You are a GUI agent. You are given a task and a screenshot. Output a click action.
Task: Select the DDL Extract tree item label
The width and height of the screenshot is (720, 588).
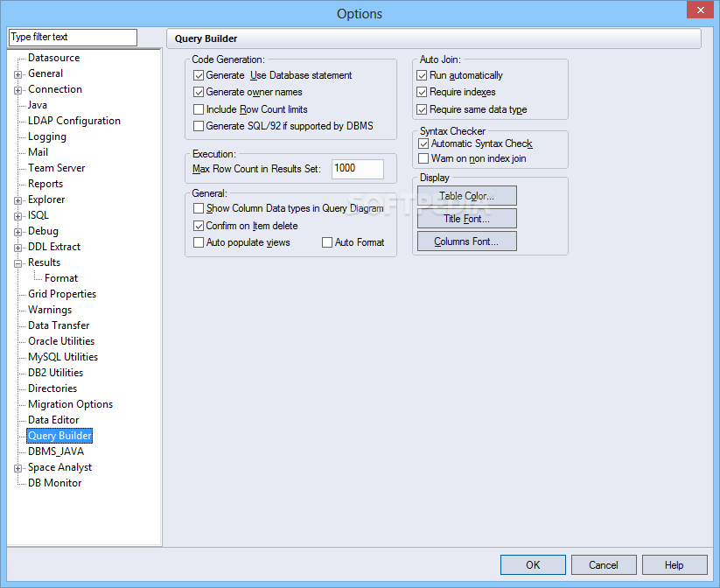[54, 247]
